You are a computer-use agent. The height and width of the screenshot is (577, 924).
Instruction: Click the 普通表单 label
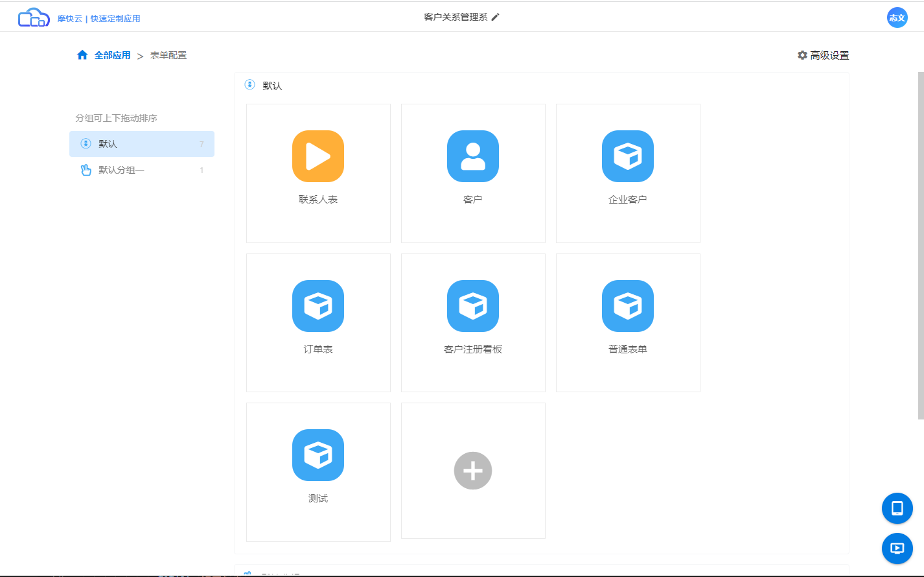pos(628,349)
